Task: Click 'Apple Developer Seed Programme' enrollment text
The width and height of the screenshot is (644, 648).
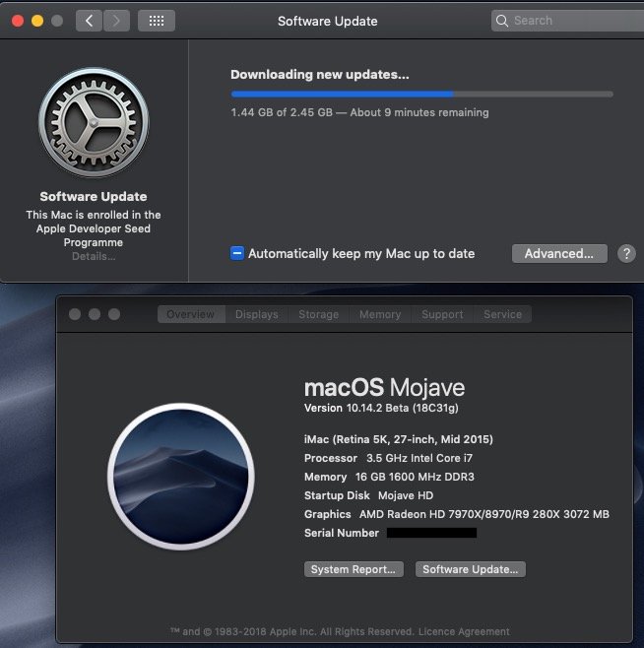Action: 94,235
